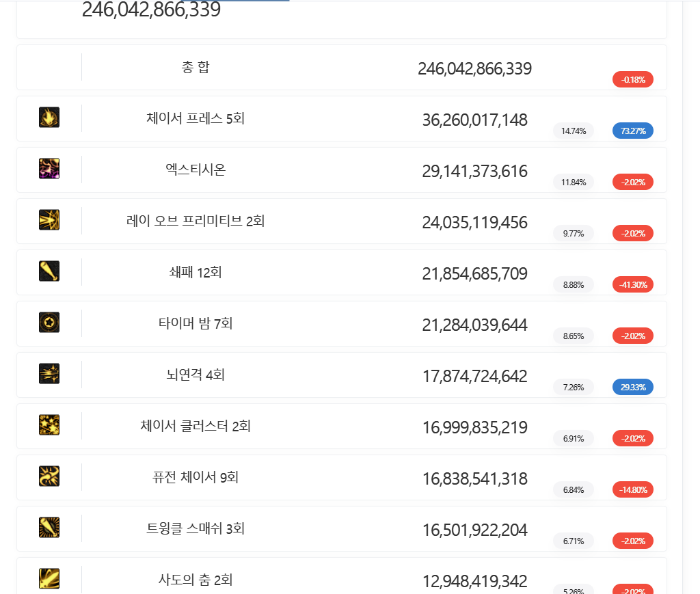
Task: Select the 레이 오브 프리미티브 skill icon
Action: click(49, 220)
